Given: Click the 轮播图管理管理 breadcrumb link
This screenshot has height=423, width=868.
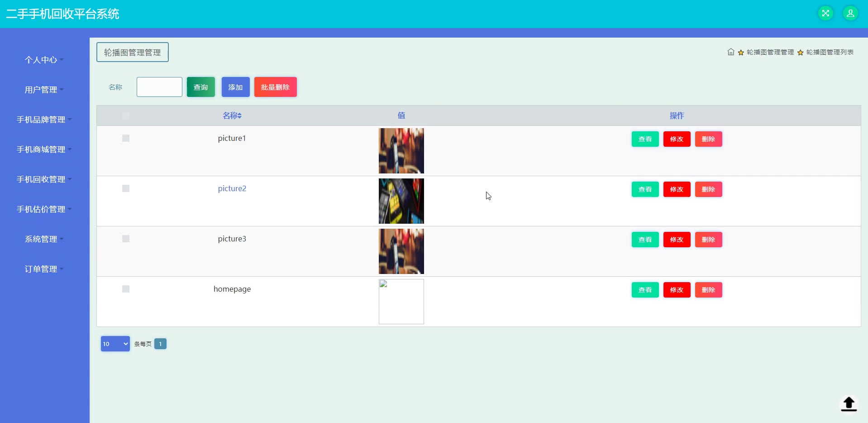Looking at the screenshot, I should click(x=770, y=52).
